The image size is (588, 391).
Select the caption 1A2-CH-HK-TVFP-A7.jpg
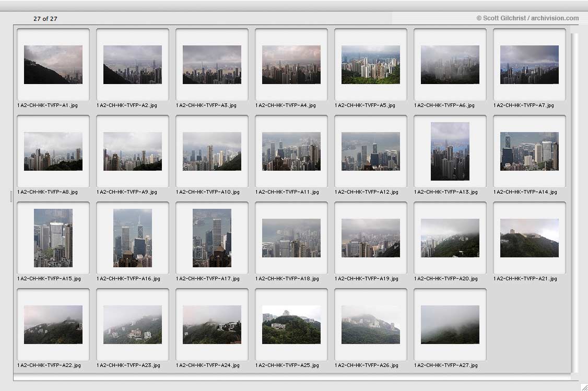523,105
